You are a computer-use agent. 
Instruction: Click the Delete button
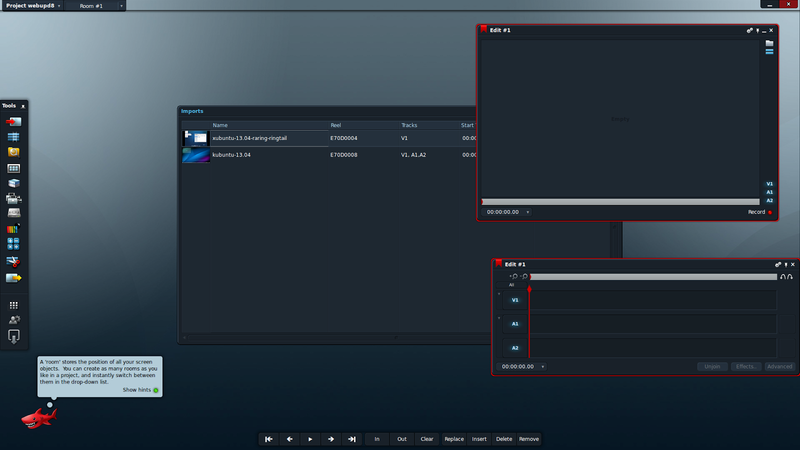pos(504,439)
